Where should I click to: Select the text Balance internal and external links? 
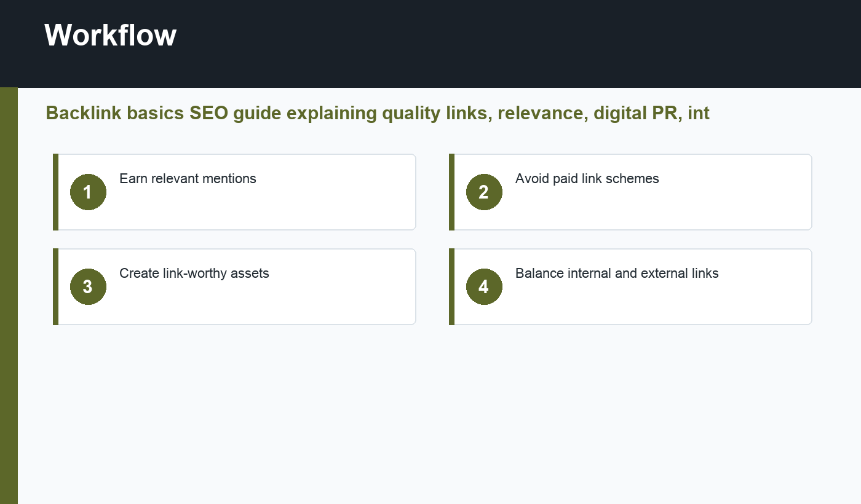tap(617, 274)
